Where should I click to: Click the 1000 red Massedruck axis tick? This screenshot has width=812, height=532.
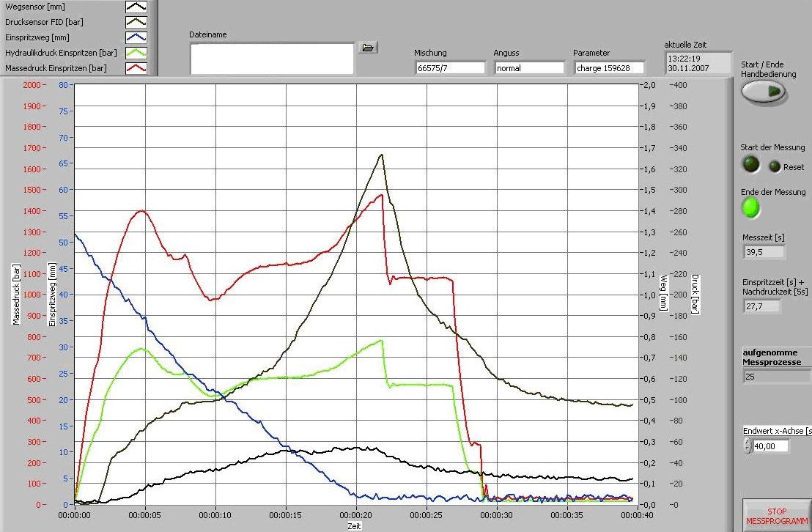(32, 295)
